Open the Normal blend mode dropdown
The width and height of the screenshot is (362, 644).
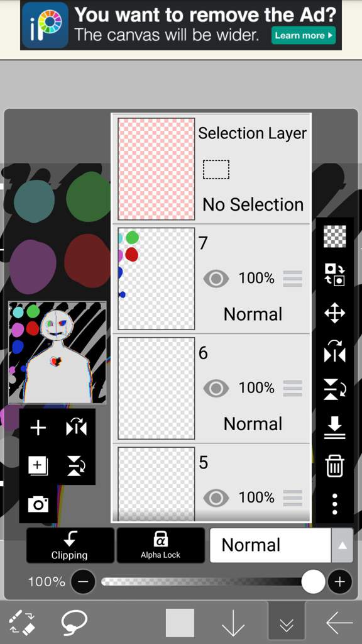[x=270, y=545]
